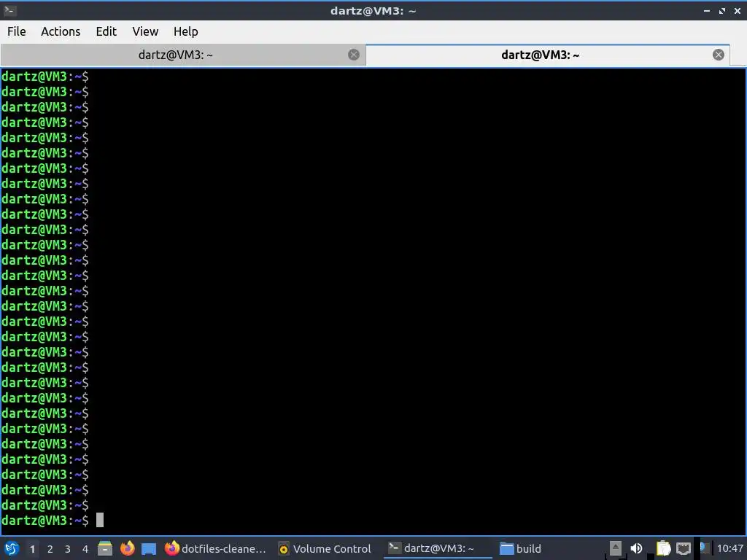Open the application menu in the taskbar

[12, 548]
